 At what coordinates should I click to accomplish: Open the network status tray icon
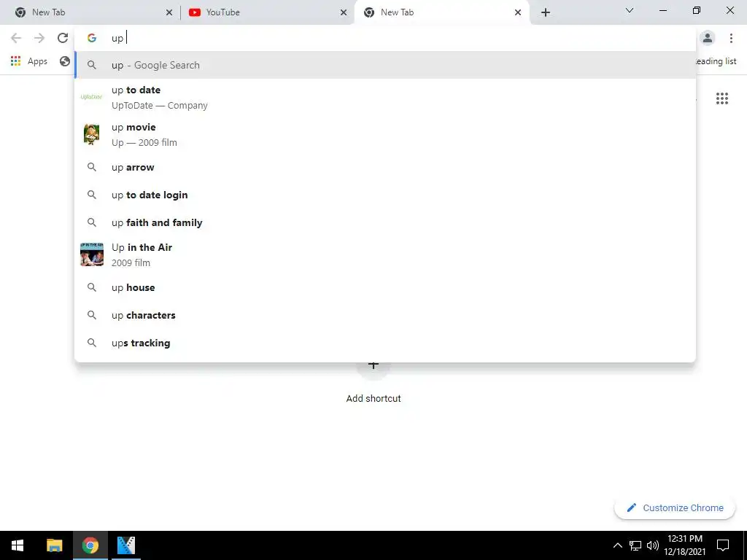pos(635,545)
